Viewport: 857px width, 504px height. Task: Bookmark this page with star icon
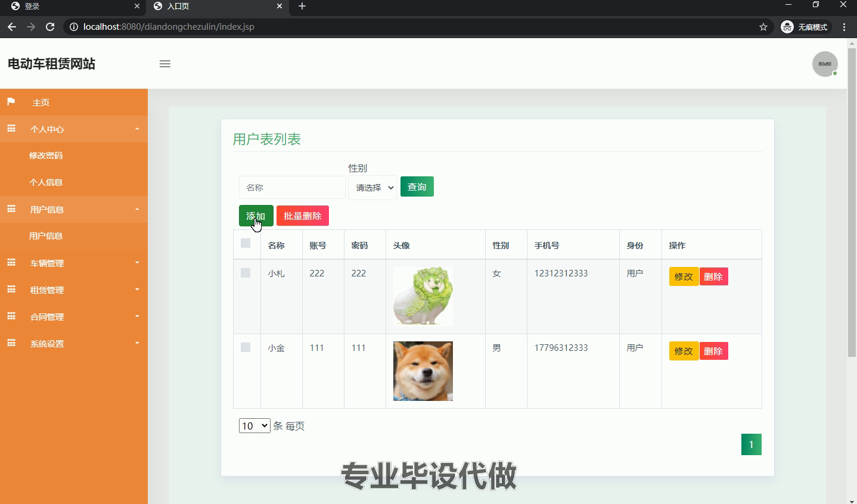pyautogui.click(x=763, y=27)
